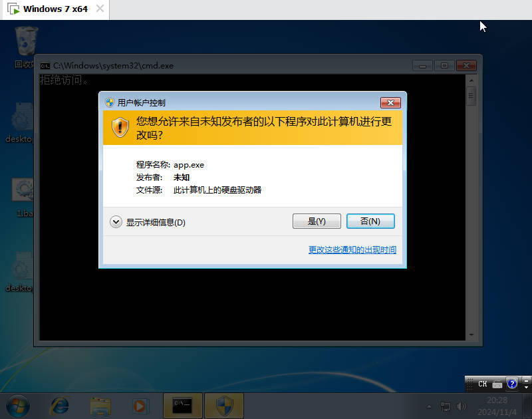Viewport: 532px width, 419px height.
Task: Launch Internet Explorer from taskbar
Action: click(60, 406)
